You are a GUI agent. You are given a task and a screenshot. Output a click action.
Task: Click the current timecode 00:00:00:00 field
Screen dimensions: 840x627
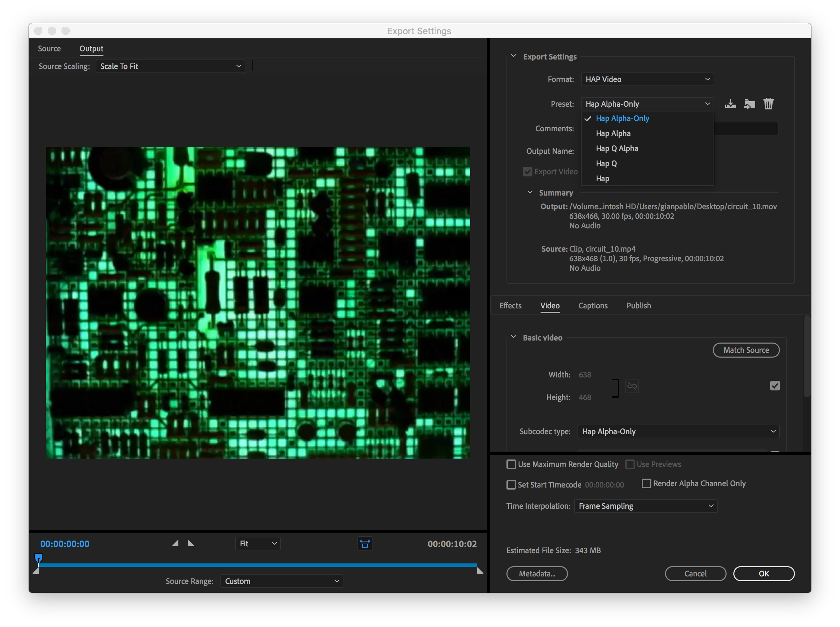(x=65, y=544)
